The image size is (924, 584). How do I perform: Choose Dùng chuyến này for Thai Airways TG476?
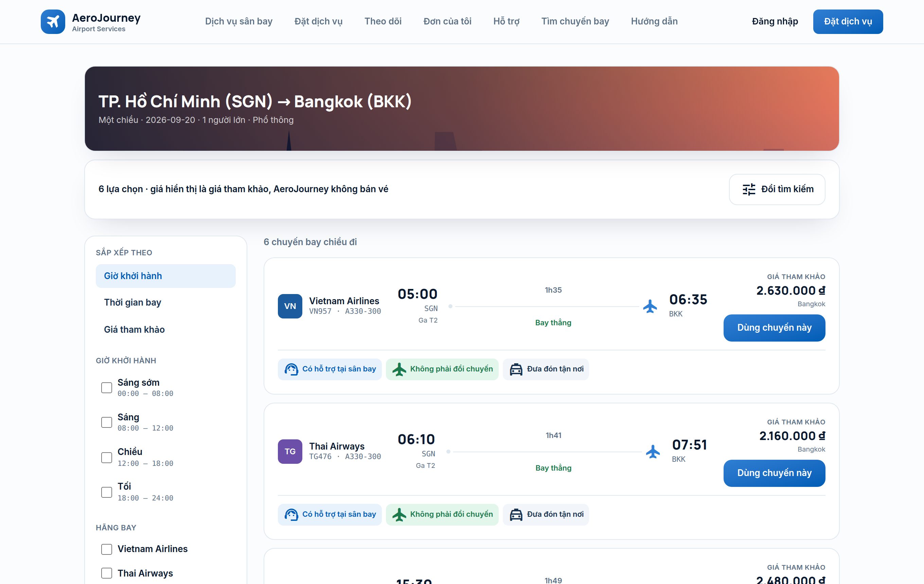pyautogui.click(x=774, y=473)
